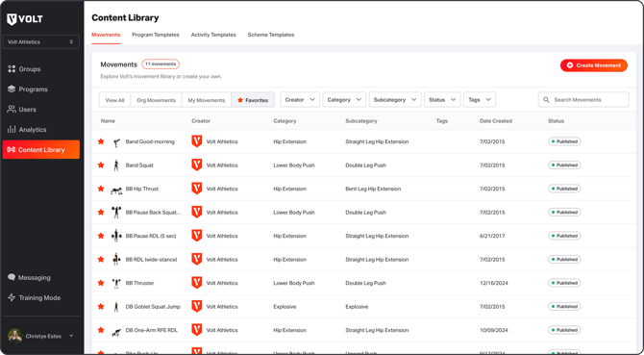Click Volt Athletics logo in BB Thruster row
The image size is (644, 355).
(x=197, y=283)
